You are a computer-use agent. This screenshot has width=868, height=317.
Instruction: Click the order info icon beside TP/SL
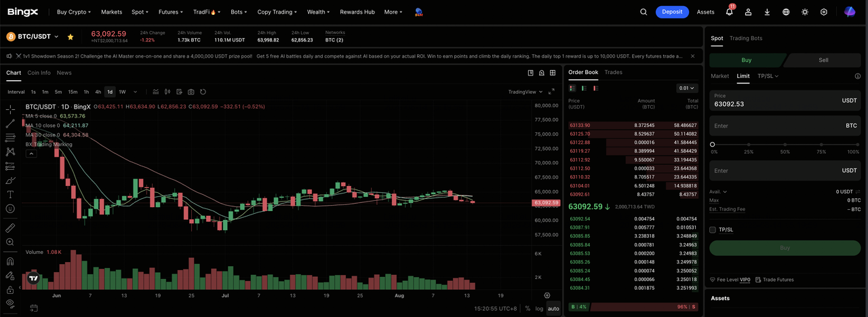pyautogui.click(x=858, y=76)
